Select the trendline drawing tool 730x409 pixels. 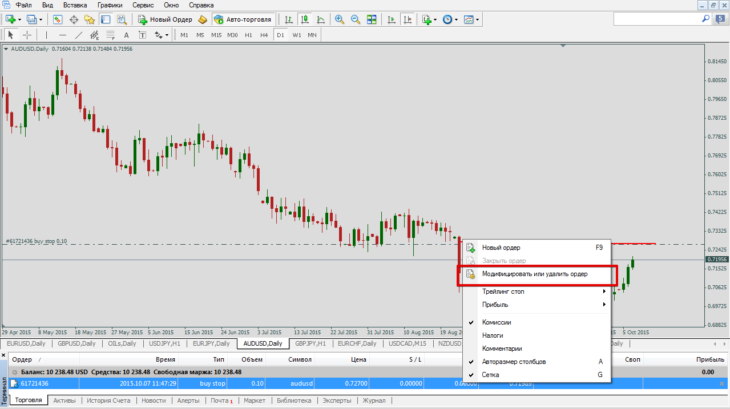[79, 35]
